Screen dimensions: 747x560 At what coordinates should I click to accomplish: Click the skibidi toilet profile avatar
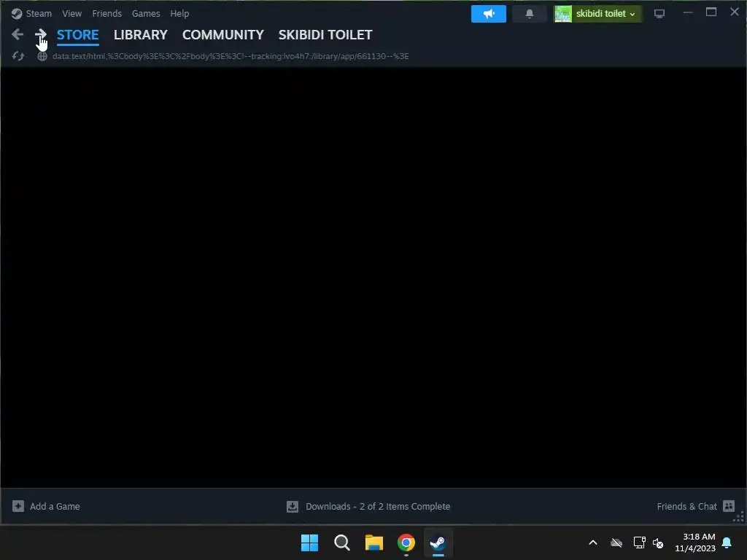(563, 14)
